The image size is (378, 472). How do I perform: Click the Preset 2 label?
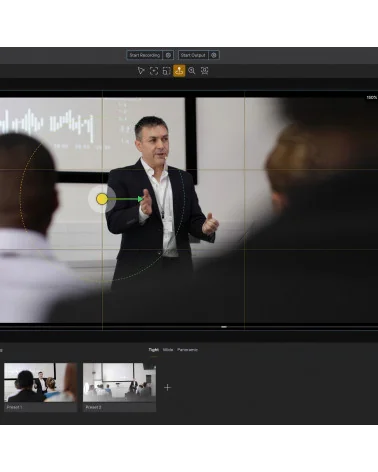coord(93,407)
